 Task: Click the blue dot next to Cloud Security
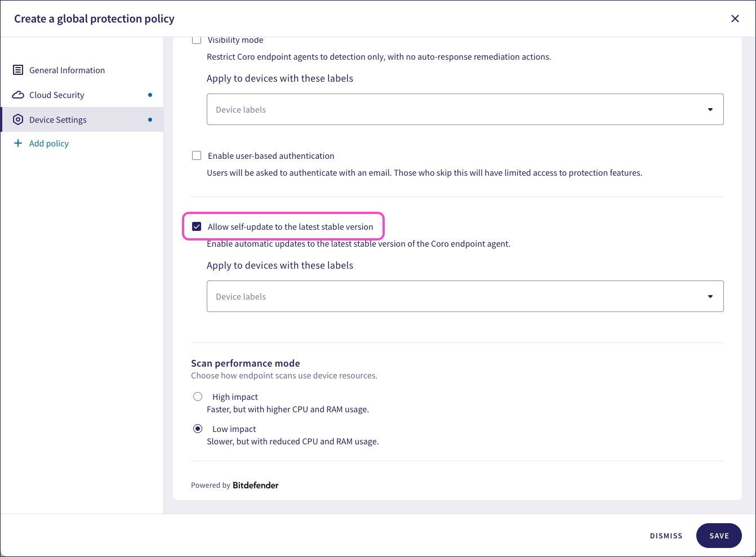tap(150, 95)
